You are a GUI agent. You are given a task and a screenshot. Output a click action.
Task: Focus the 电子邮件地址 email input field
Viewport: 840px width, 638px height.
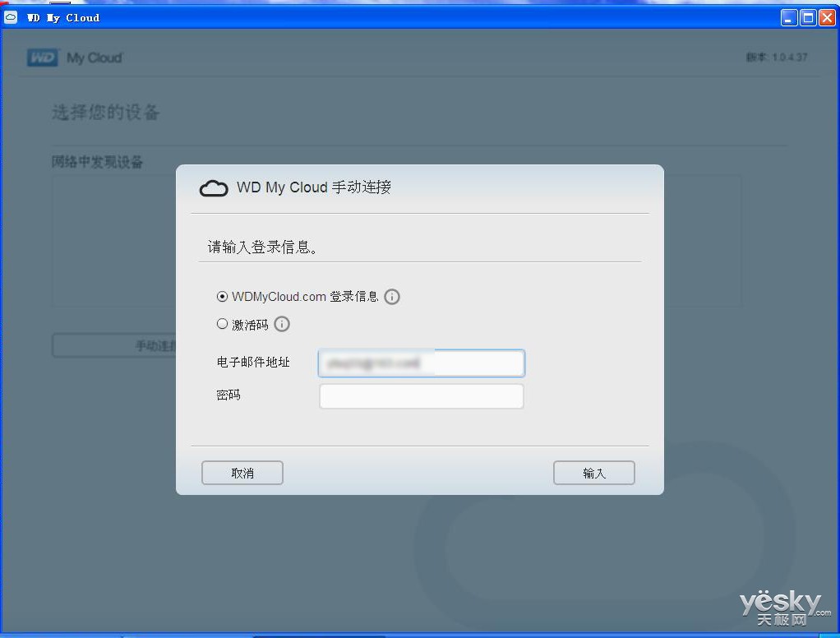pyautogui.click(x=422, y=363)
